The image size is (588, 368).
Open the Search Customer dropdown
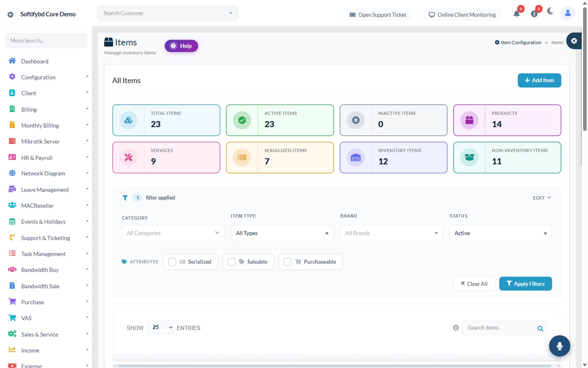click(x=167, y=13)
